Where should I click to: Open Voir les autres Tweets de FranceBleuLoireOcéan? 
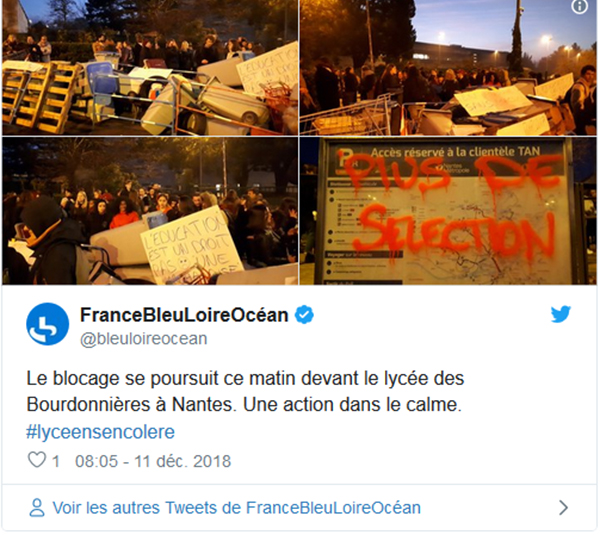tap(236, 508)
